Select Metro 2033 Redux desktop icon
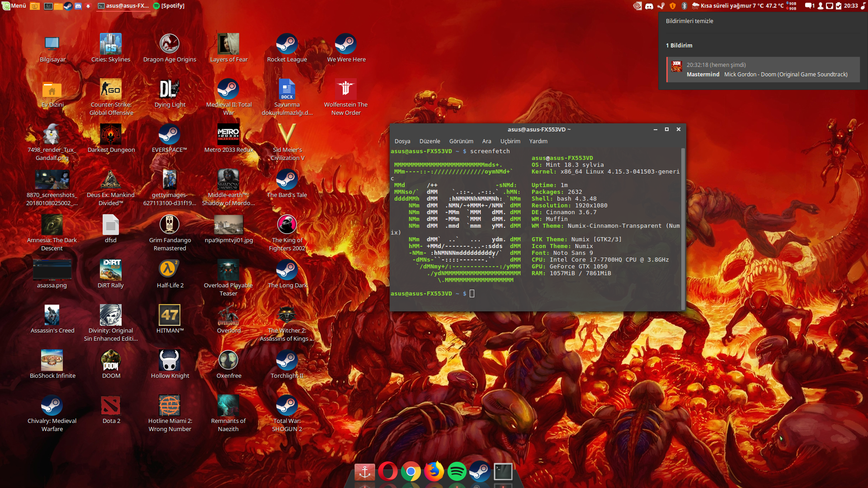 (229, 139)
